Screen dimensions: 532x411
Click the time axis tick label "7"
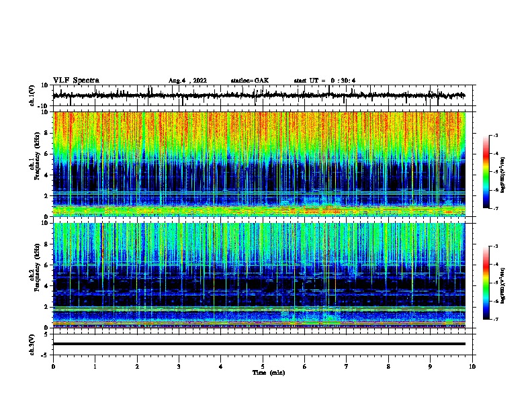pyautogui.click(x=347, y=367)
